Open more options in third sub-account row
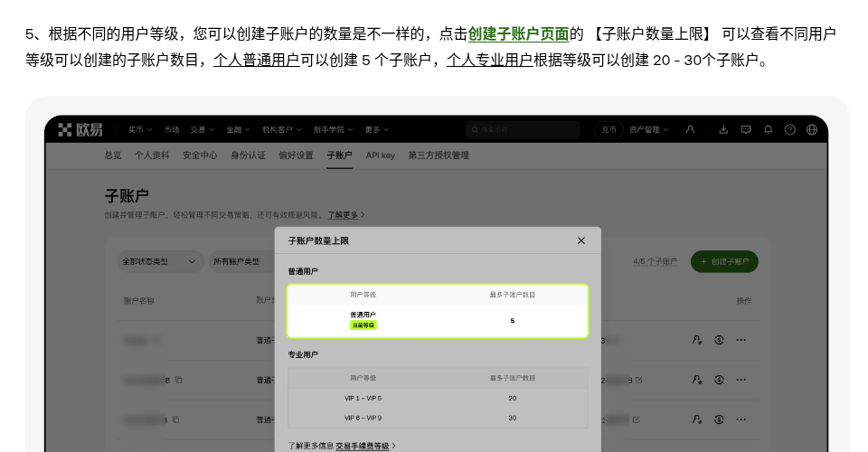The width and height of the screenshot is (868, 452). pos(741,419)
